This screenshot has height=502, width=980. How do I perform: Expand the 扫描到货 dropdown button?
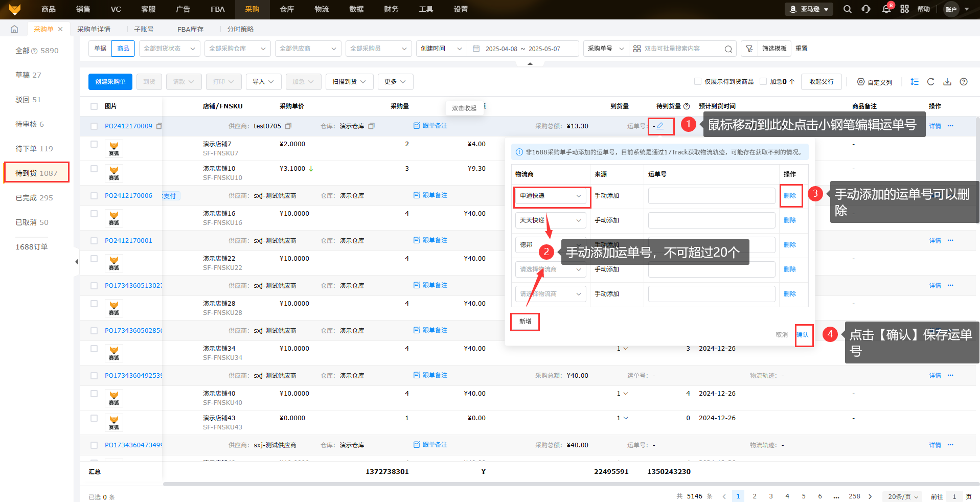click(349, 82)
